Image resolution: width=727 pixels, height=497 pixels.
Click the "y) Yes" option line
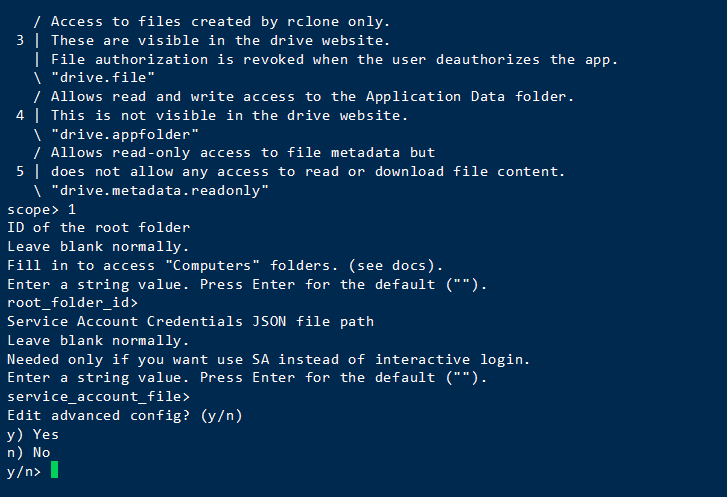33,434
